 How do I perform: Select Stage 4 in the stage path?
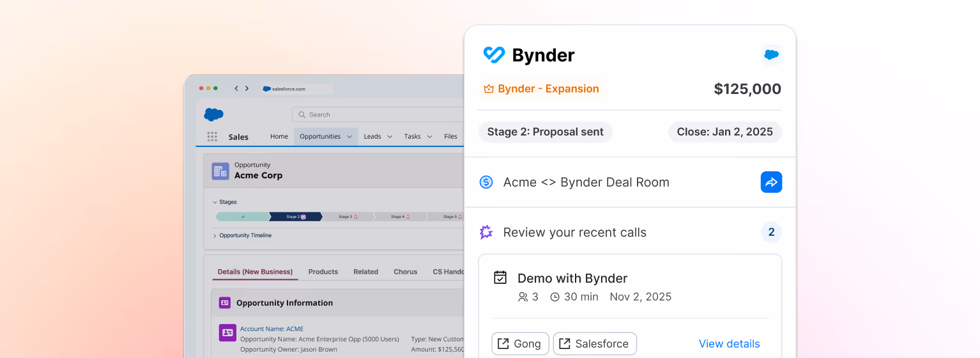(x=400, y=217)
